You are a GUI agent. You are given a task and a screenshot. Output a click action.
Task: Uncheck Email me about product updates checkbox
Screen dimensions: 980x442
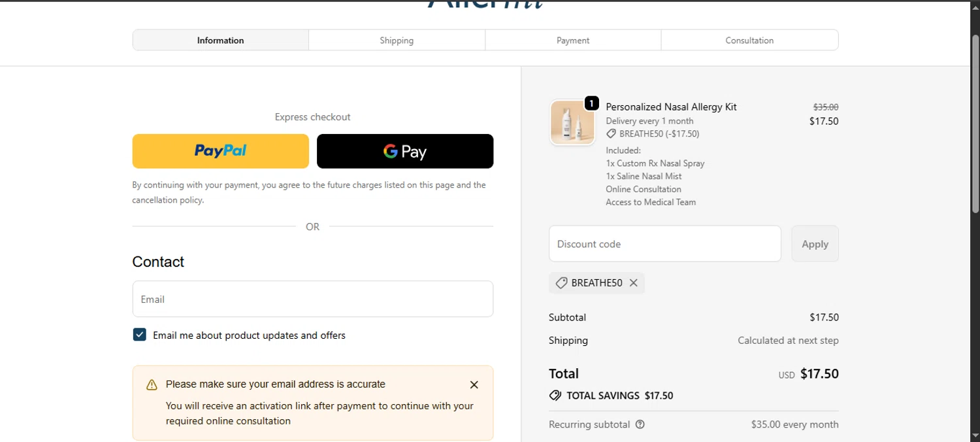pyautogui.click(x=139, y=335)
